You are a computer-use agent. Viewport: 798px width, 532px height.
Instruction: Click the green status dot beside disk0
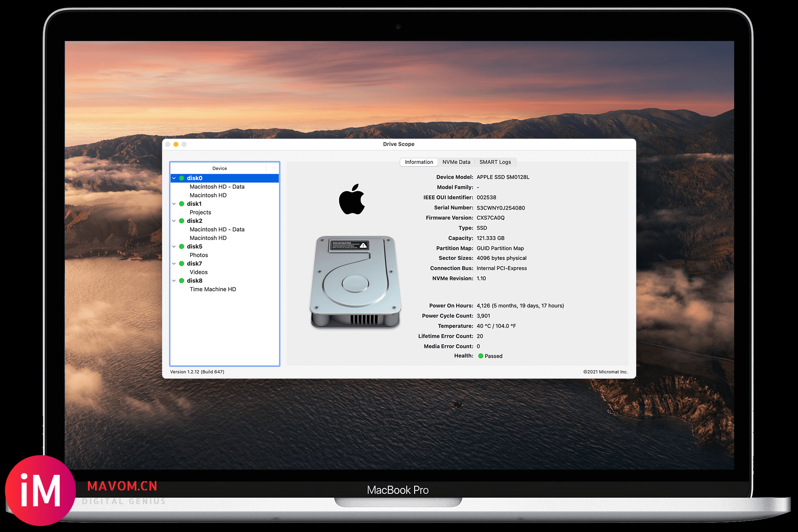182,178
